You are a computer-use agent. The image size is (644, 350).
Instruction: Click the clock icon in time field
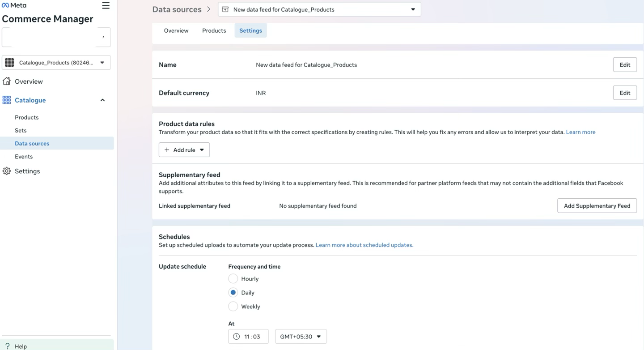[237, 337]
